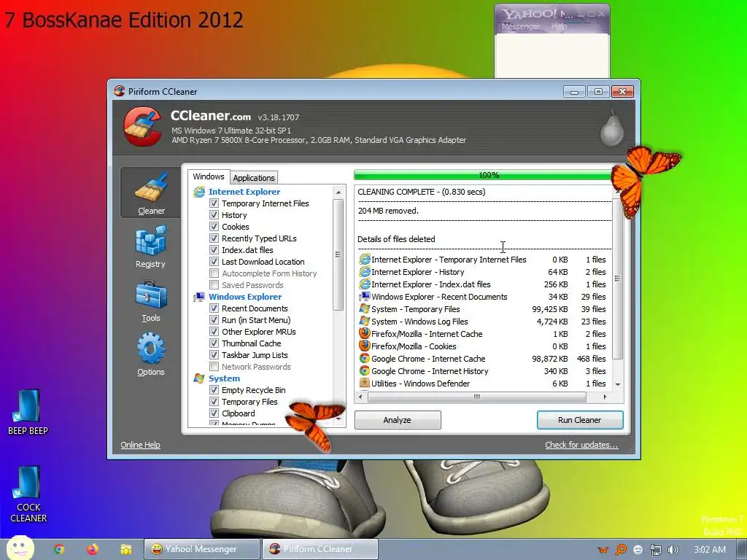Enable Autocomplete Form History
This screenshot has width=747, height=560.
(x=214, y=273)
